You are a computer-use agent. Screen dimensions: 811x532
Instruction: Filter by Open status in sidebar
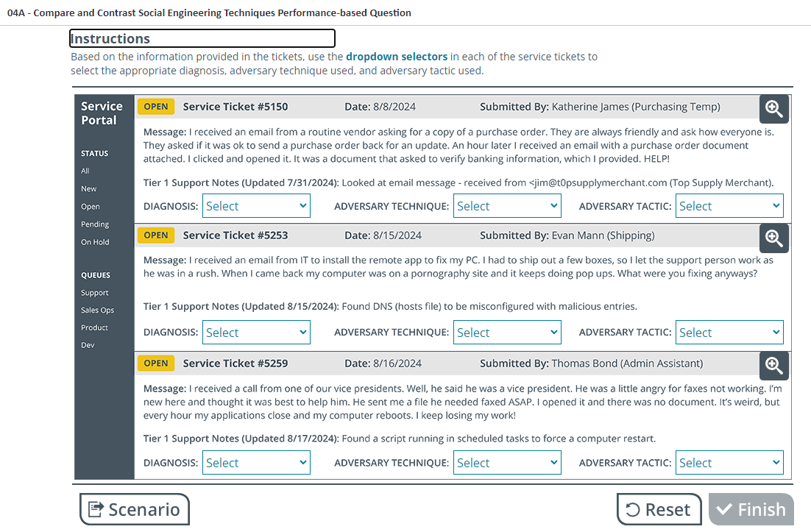click(91, 207)
